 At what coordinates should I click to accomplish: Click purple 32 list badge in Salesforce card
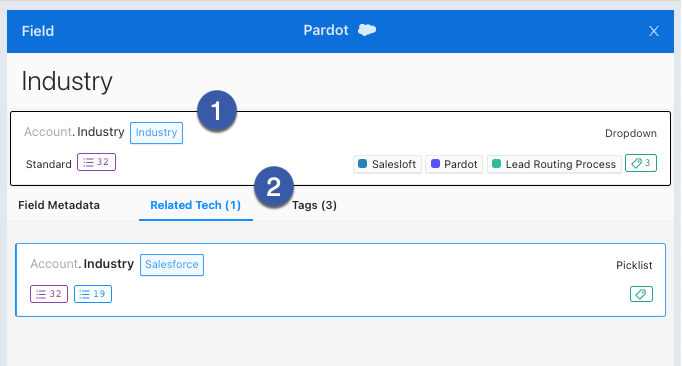pyautogui.click(x=49, y=294)
